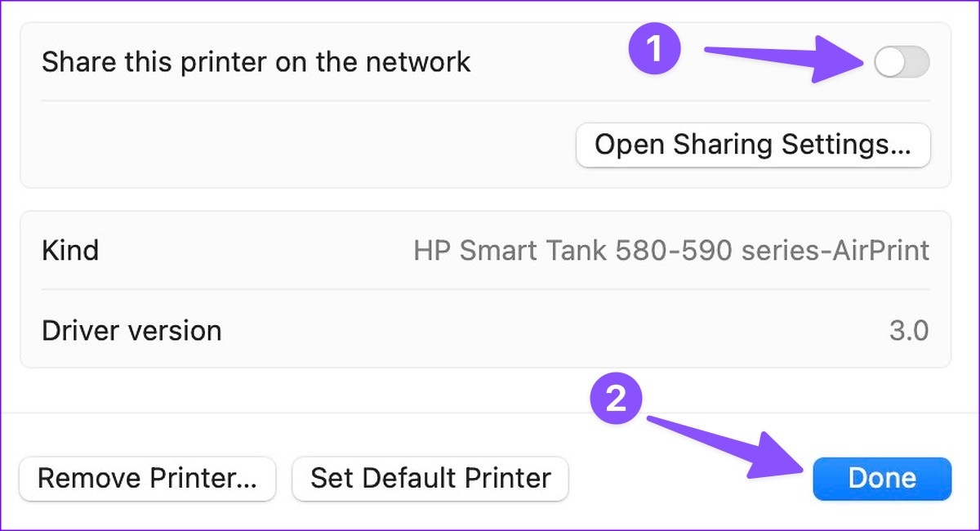Confirm with the blue Done button

[882, 478]
